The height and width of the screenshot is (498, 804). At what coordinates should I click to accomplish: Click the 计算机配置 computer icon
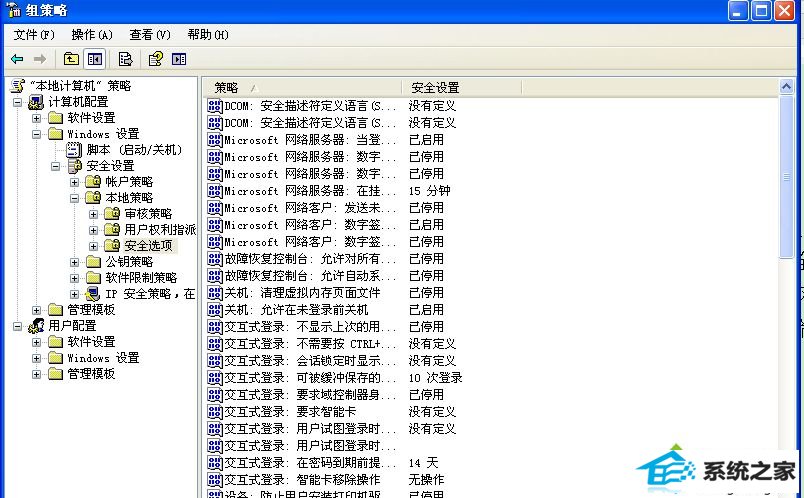(x=36, y=102)
